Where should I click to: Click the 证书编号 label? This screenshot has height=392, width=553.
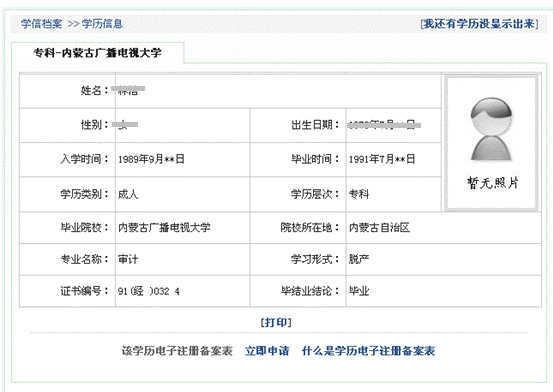point(84,291)
